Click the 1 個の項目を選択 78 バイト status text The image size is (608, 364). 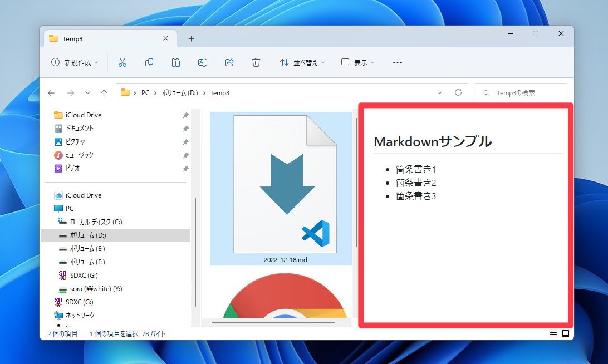click(x=128, y=334)
